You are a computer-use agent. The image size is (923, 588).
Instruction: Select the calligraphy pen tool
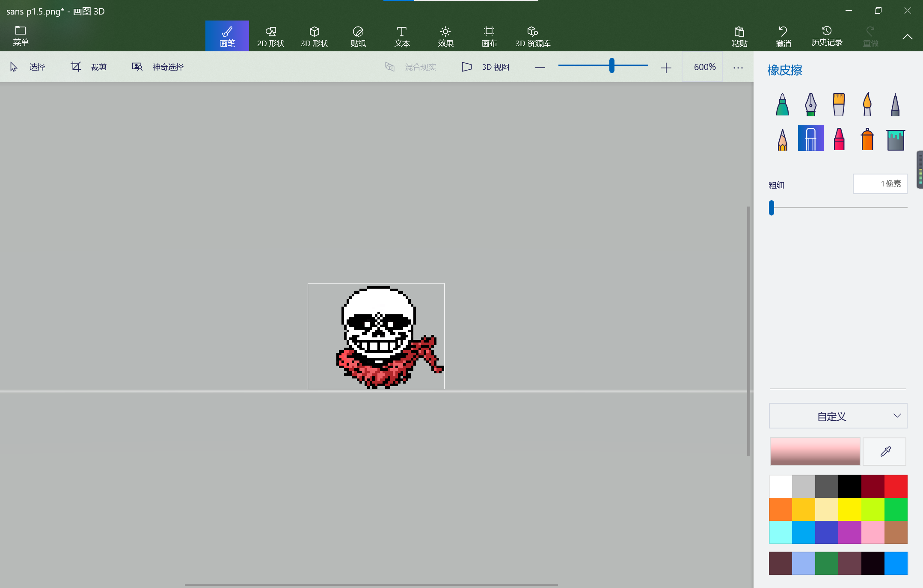point(810,104)
